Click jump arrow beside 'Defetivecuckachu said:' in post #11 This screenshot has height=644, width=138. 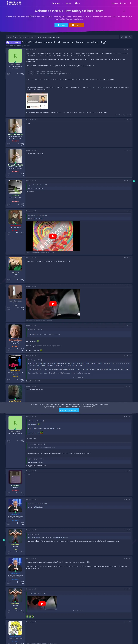[44, 421]
